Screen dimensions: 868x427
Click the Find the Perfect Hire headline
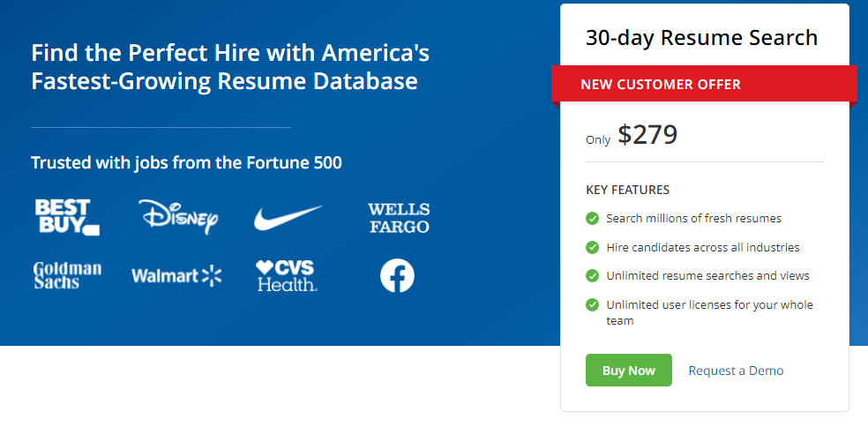pyautogui.click(x=230, y=67)
